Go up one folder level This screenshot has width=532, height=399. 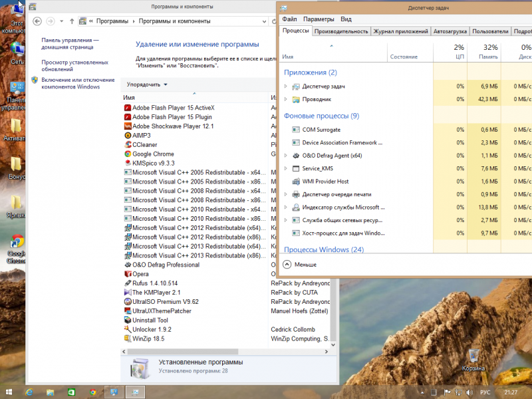[x=72, y=21]
